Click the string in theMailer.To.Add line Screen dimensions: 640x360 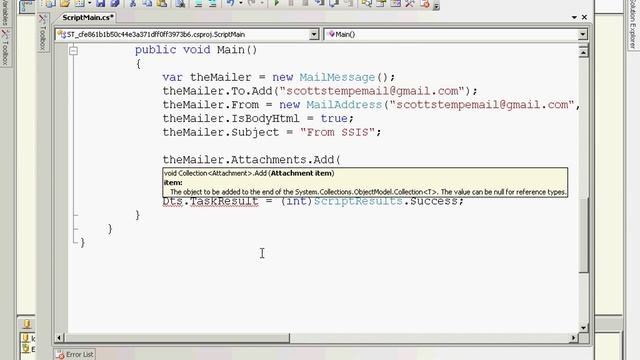pos(371,91)
